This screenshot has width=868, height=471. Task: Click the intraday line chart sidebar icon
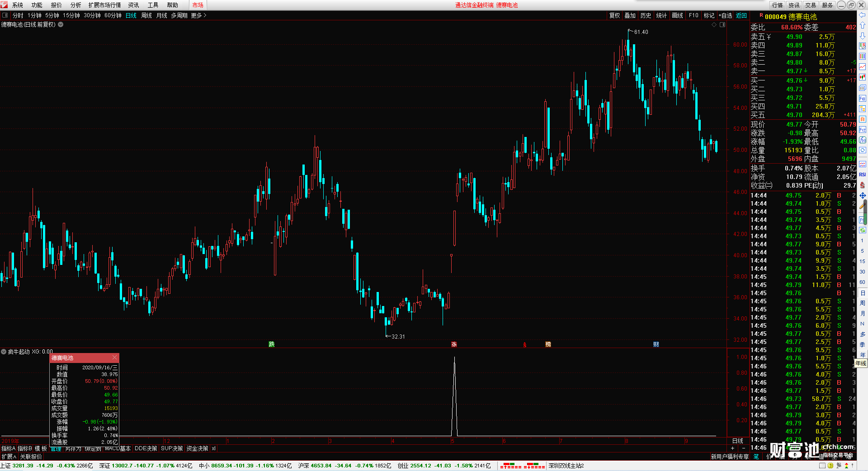[863, 67]
